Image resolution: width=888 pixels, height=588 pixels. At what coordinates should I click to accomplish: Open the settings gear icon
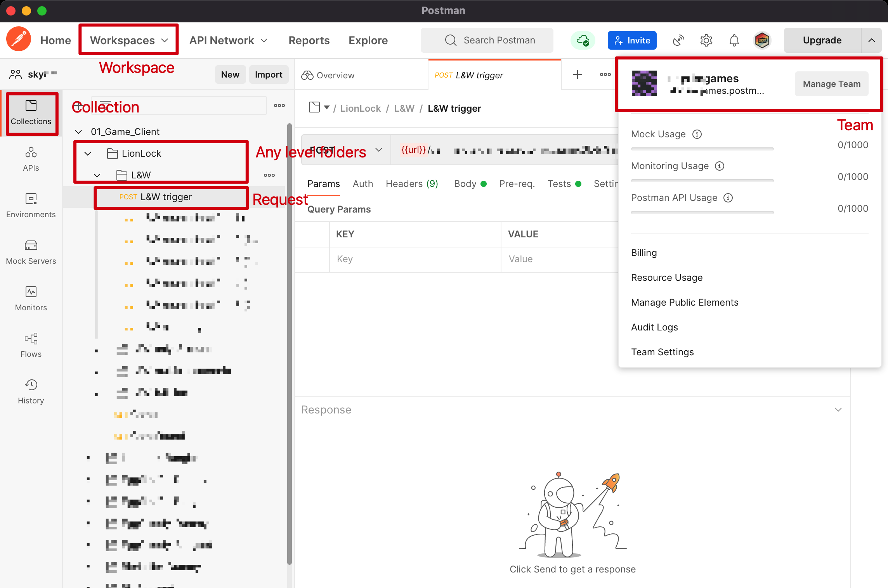(x=706, y=40)
